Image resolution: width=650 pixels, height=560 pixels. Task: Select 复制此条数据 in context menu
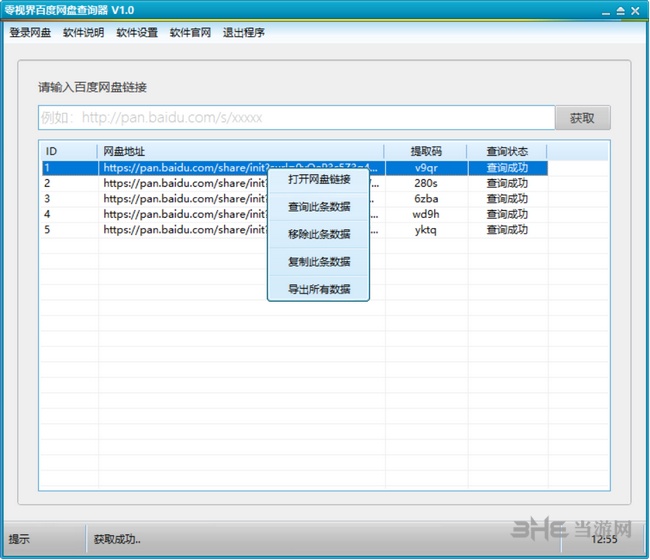(x=319, y=262)
